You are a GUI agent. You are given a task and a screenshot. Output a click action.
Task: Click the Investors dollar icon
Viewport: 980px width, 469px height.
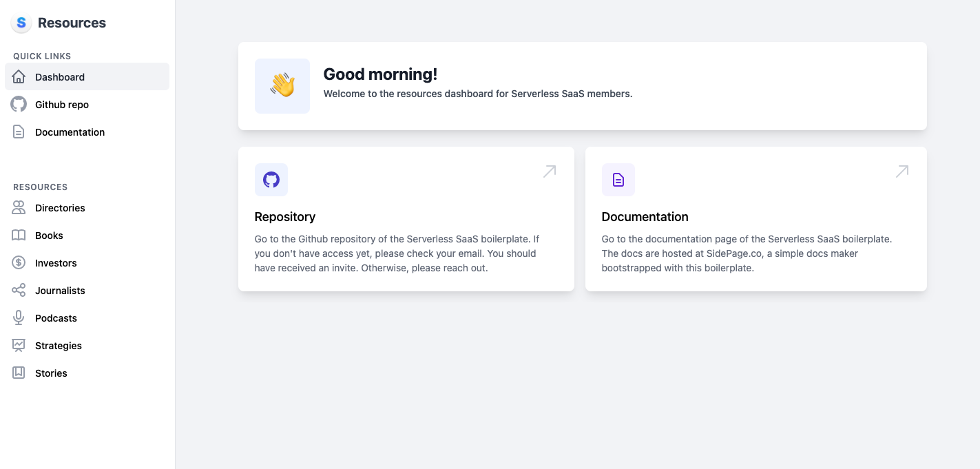[x=19, y=262]
